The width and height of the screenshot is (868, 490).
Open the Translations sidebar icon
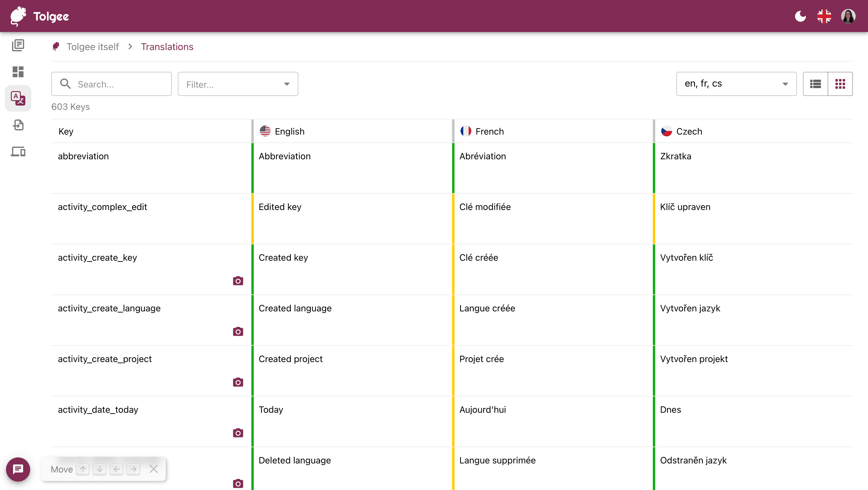click(18, 98)
